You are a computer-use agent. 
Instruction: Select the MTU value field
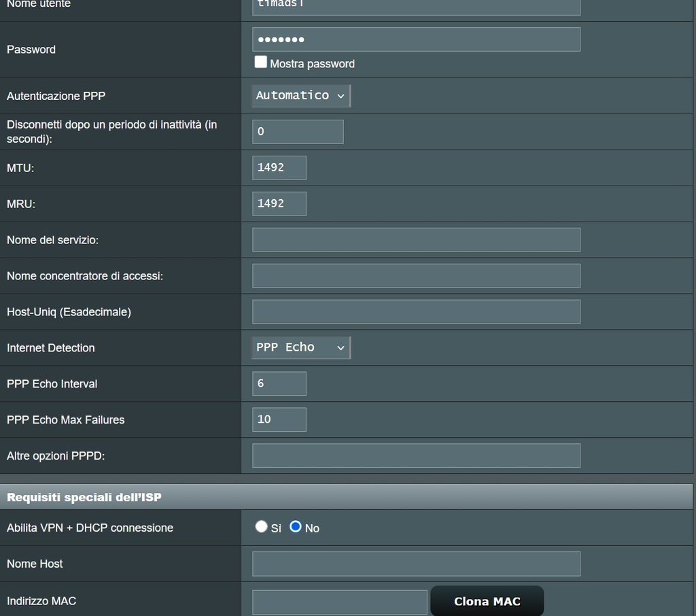(279, 168)
